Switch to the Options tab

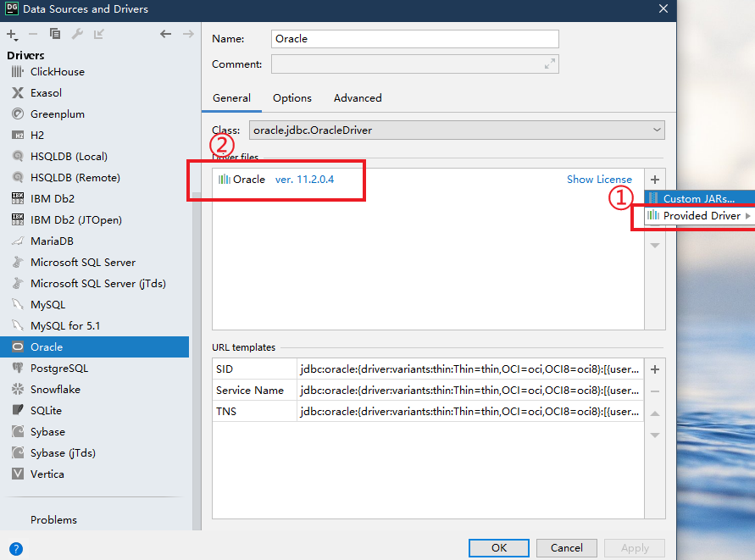[292, 98]
